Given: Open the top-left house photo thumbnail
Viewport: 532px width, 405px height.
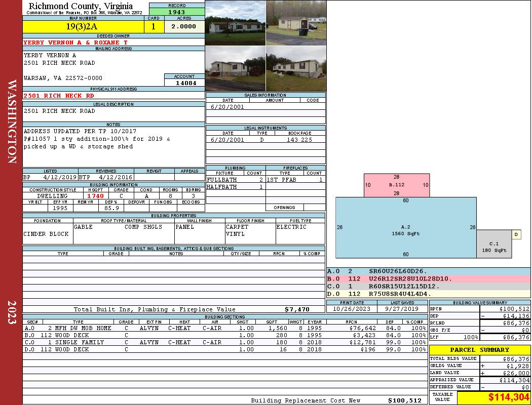Looking at the screenshot, I should (236, 23).
